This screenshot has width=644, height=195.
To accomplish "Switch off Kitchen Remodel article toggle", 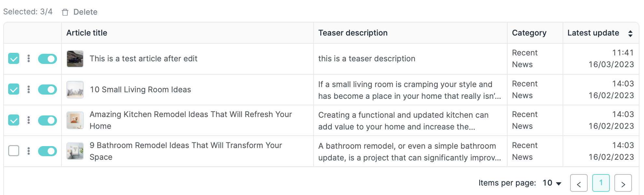I will coord(48,120).
